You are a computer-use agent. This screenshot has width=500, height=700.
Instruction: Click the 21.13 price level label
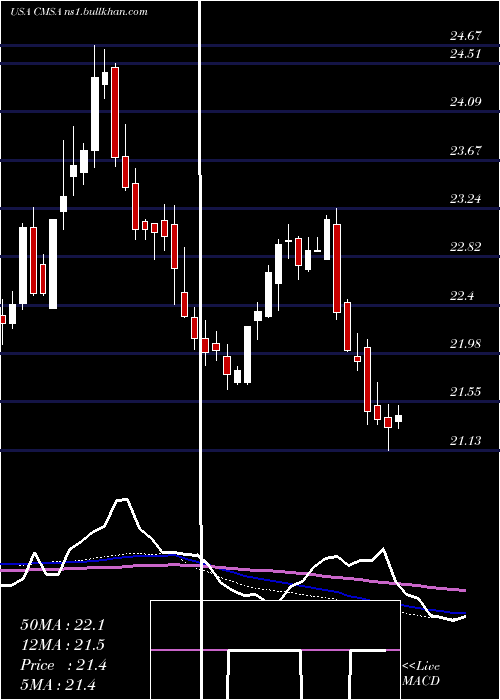(466, 441)
